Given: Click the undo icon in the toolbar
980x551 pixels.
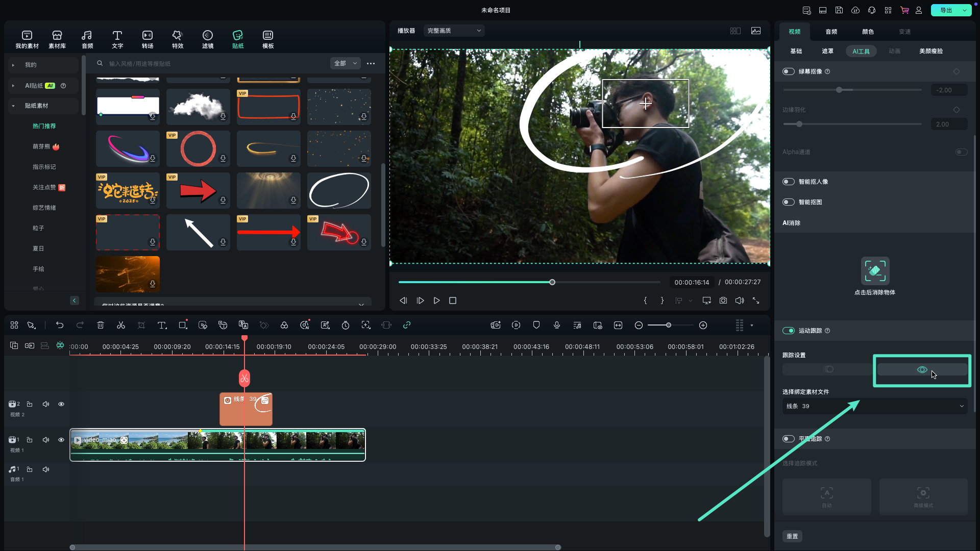Looking at the screenshot, I should pos(59,325).
